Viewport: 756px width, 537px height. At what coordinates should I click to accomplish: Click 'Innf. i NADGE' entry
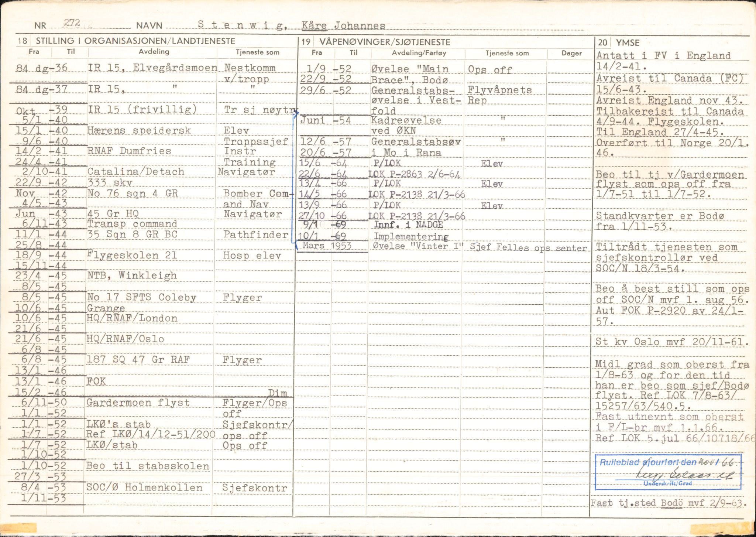[409, 225]
